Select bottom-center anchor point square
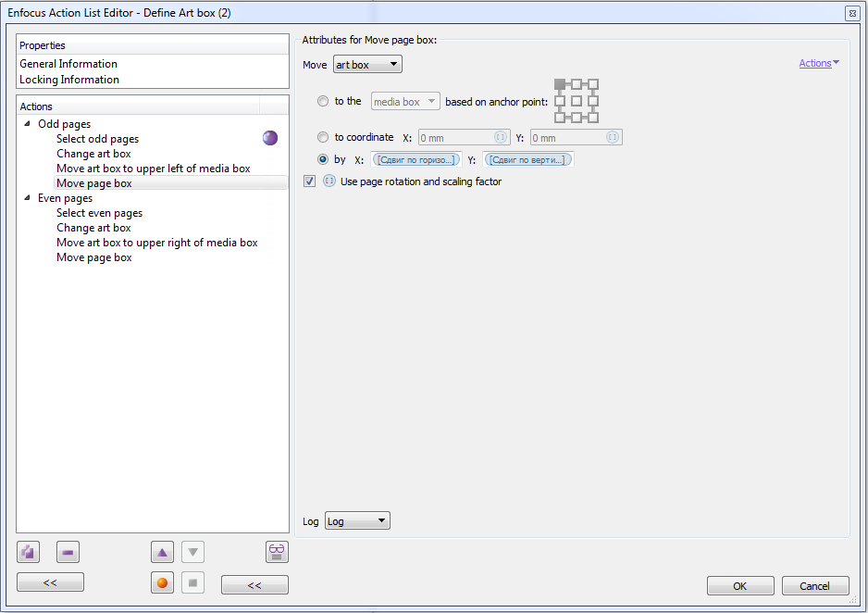 coord(577,118)
